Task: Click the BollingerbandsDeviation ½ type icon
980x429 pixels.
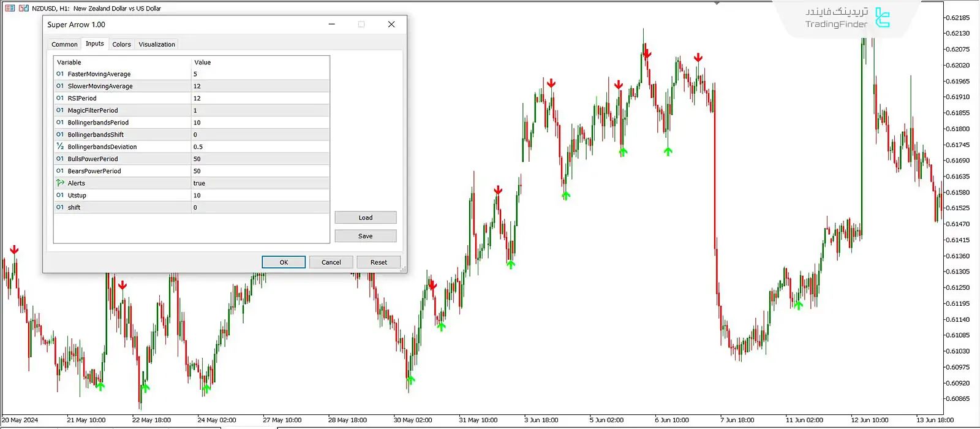Action: click(x=60, y=146)
